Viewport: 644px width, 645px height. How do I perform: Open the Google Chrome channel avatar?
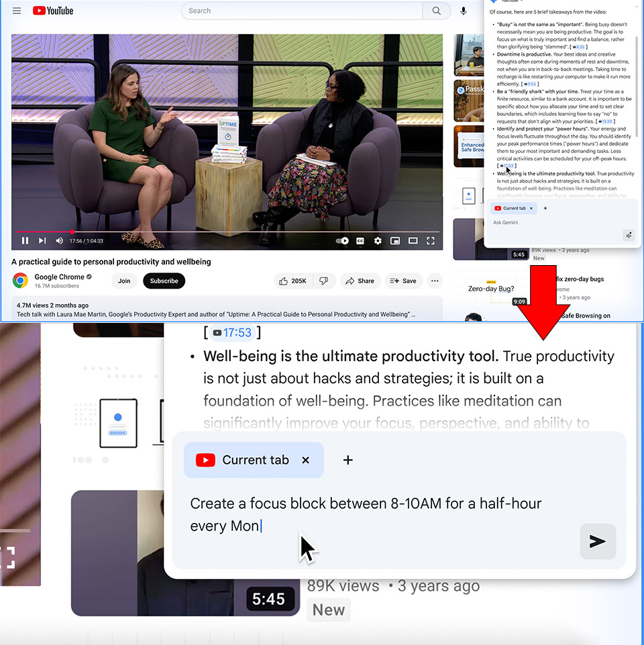coord(20,281)
